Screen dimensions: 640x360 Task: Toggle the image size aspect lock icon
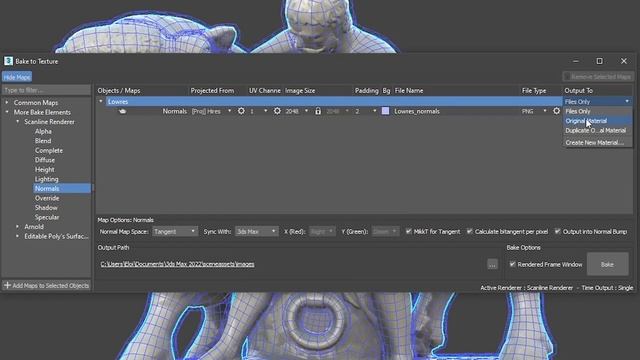tap(318, 111)
